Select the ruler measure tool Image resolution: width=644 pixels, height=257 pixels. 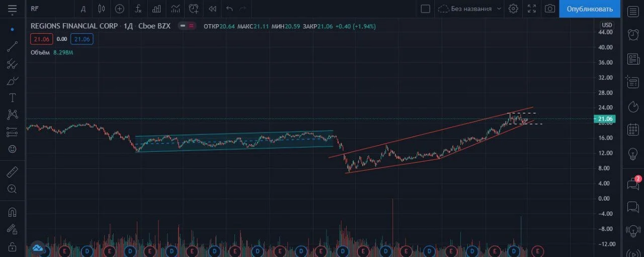[x=12, y=172]
